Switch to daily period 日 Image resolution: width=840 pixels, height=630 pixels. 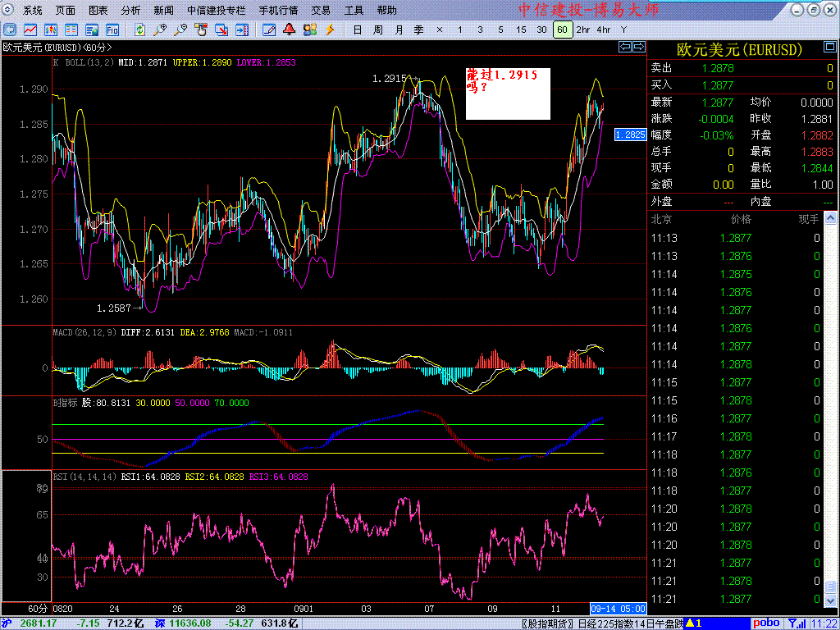click(x=357, y=30)
